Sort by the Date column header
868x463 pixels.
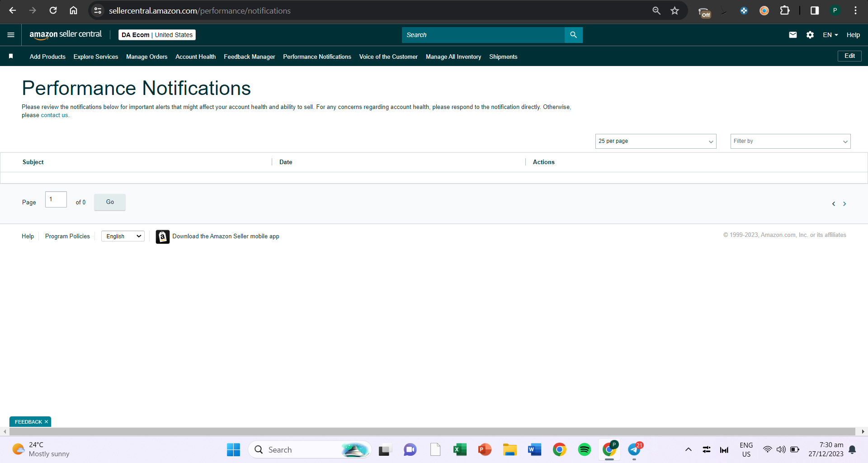click(286, 162)
